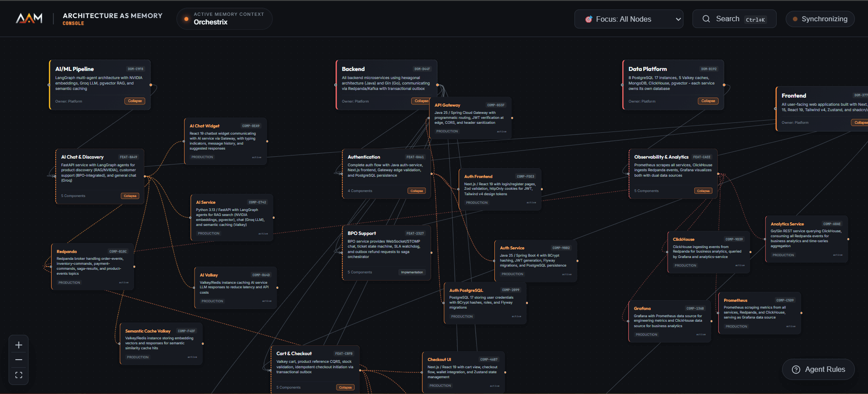Collapse the Observability & Analytics feature

[x=703, y=191]
